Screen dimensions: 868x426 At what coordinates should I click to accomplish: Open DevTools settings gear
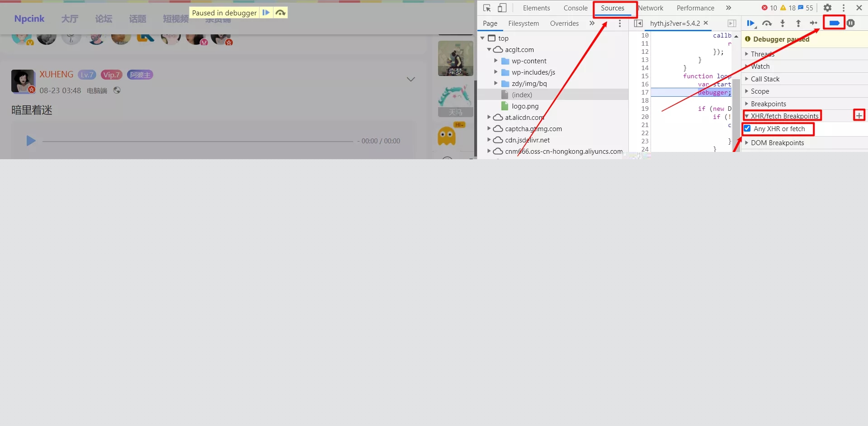[x=827, y=8]
